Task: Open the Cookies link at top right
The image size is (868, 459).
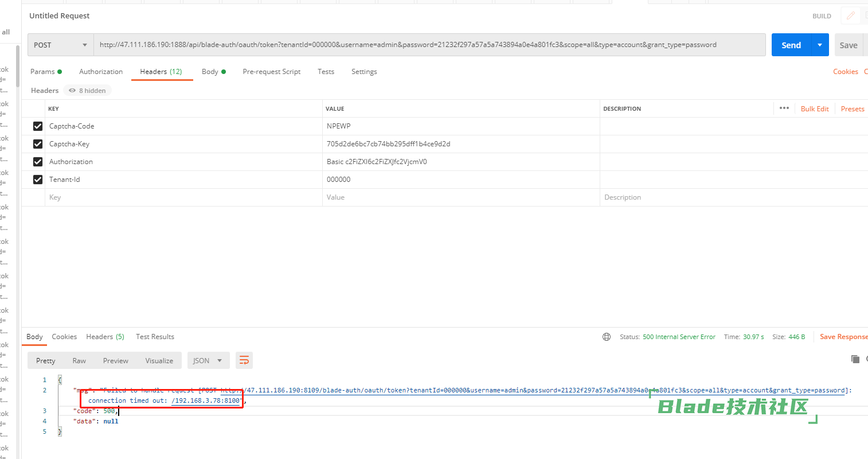Action: click(846, 72)
